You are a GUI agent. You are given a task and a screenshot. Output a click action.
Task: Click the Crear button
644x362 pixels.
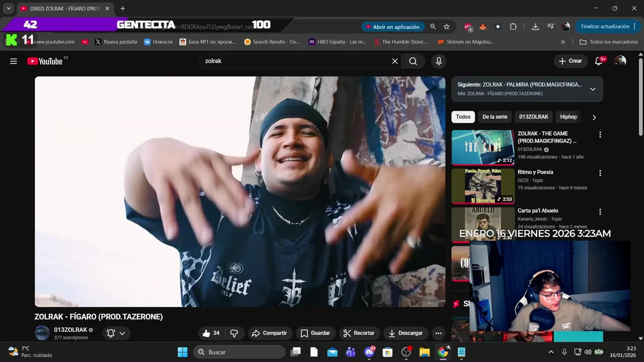click(570, 61)
